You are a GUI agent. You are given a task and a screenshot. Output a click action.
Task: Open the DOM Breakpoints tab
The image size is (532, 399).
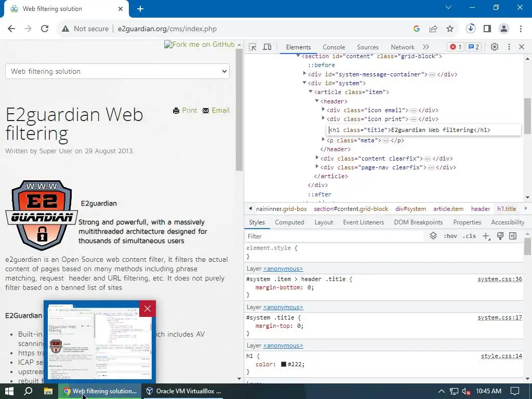(418, 222)
